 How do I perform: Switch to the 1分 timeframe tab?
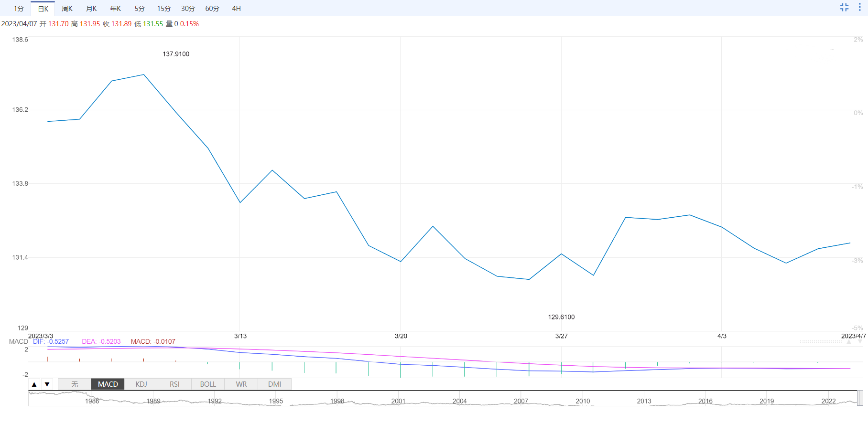point(19,9)
